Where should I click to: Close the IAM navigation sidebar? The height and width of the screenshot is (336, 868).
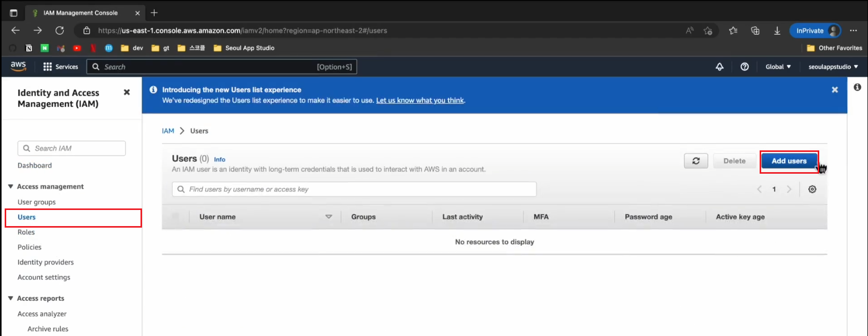[127, 92]
